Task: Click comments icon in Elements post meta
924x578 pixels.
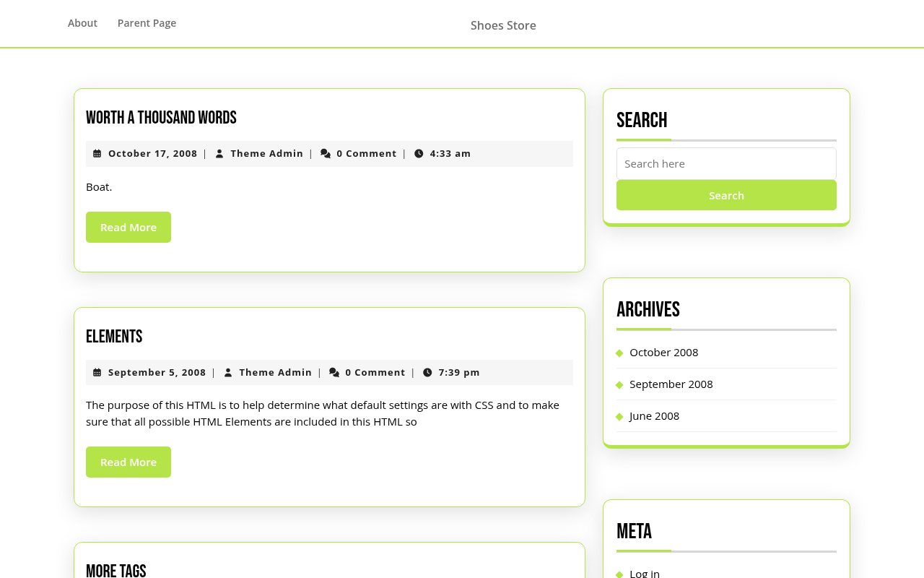Action: point(334,373)
